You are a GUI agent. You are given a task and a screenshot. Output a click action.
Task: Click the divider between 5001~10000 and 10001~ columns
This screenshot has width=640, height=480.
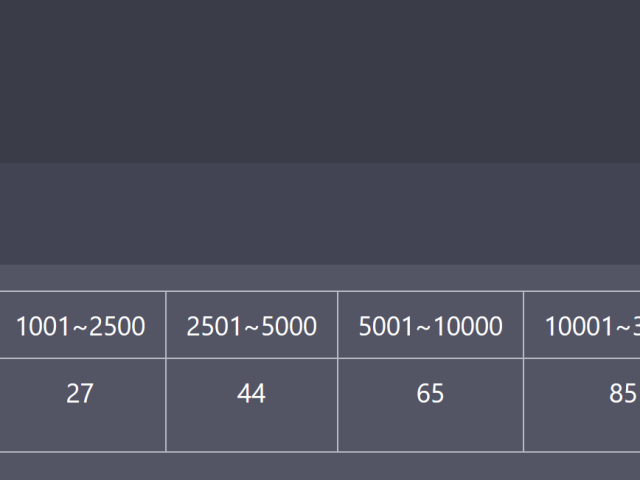(523, 325)
